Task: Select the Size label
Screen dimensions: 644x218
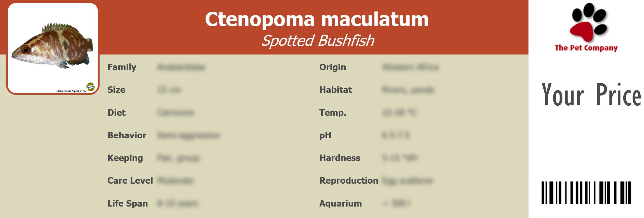Action: pos(116,90)
